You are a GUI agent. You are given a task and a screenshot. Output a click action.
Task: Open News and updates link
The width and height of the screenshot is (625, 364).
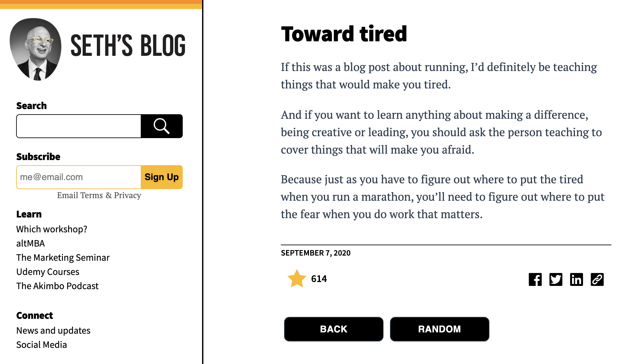[x=53, y=330]
